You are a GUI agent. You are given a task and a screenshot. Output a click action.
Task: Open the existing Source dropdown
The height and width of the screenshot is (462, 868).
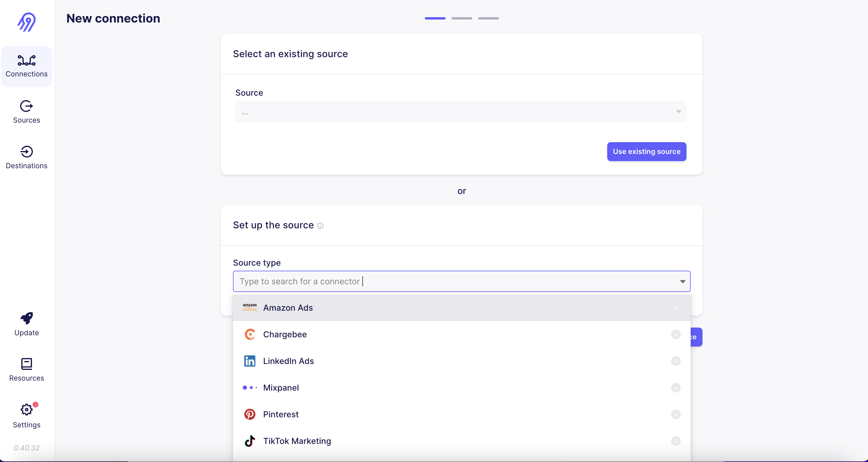[461, 111]
